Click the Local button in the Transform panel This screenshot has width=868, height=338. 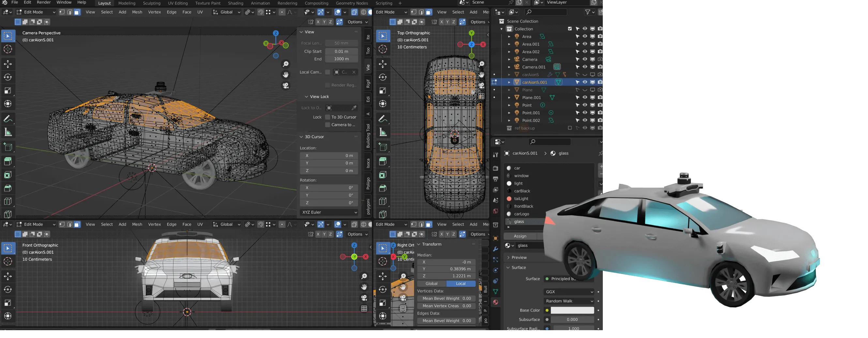click(460, 283)
